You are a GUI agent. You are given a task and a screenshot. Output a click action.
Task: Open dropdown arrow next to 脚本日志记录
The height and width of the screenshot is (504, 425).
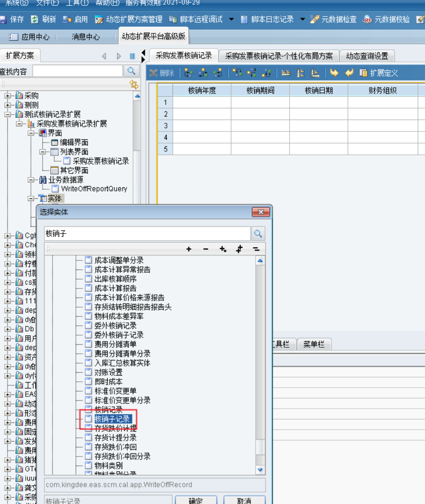[x=302, y=19]
